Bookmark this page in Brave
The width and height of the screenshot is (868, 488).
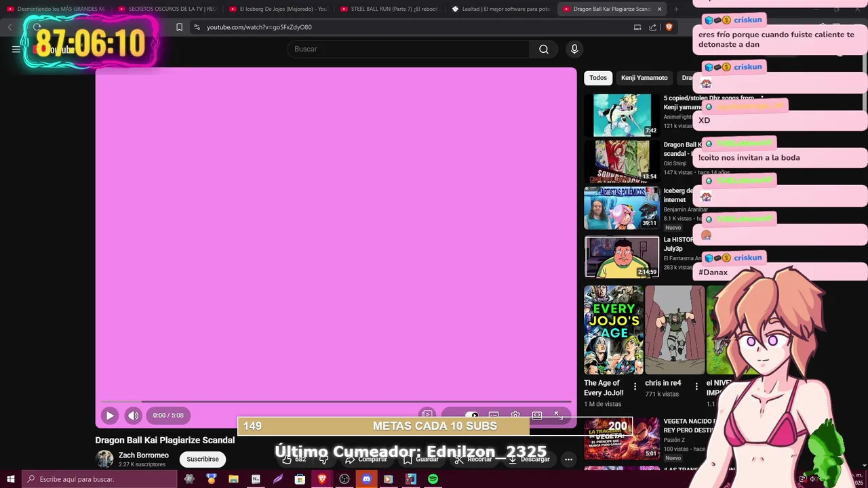[179, 27]
